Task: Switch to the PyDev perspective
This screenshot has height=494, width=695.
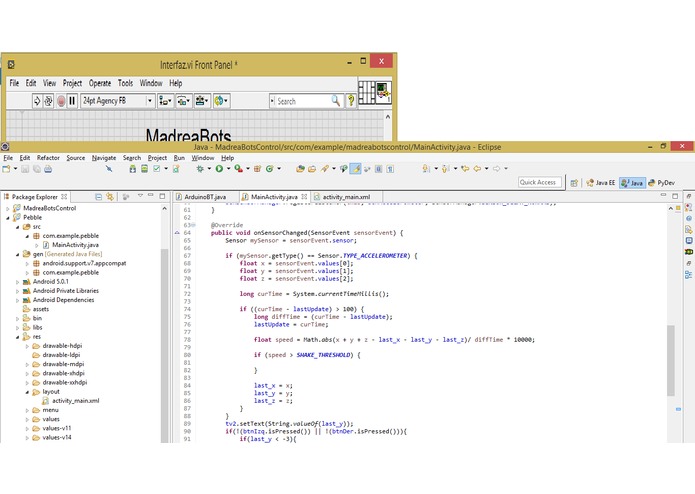Action: [x=661, y=183]
